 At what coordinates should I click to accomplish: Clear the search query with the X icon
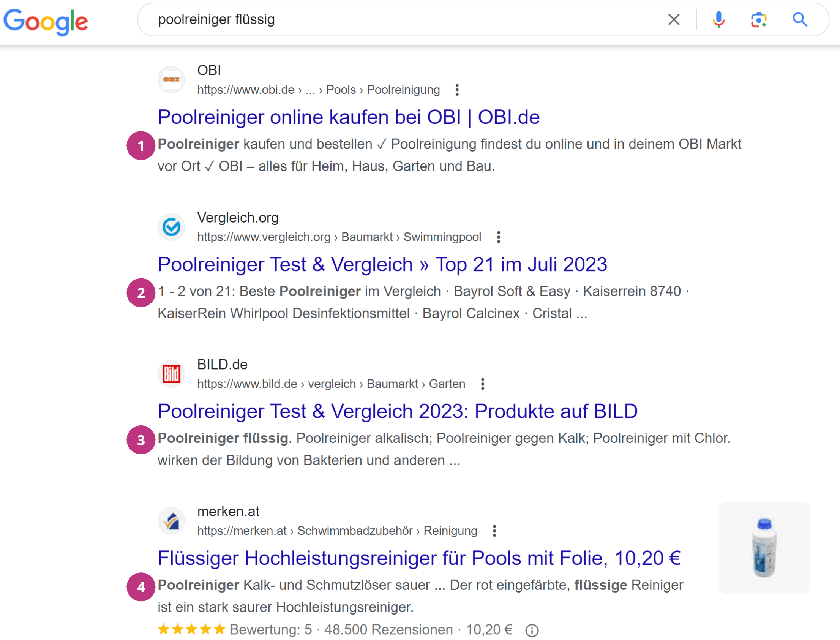pos(674,19)
